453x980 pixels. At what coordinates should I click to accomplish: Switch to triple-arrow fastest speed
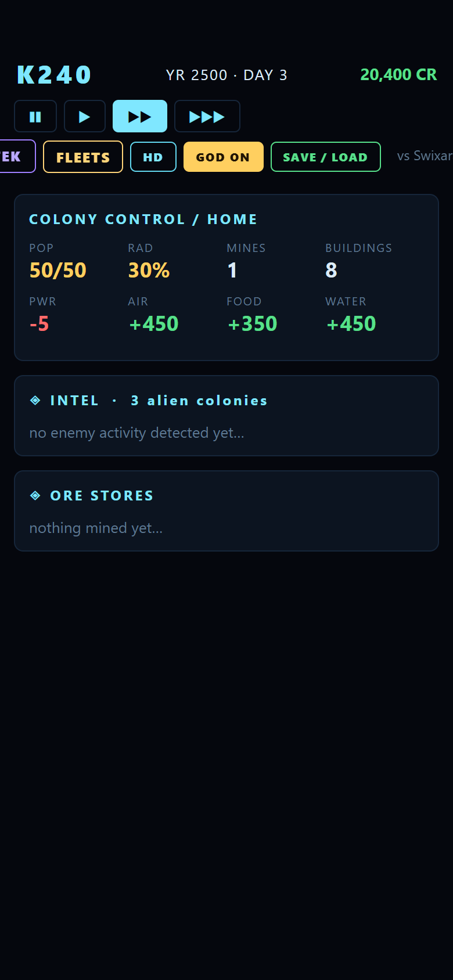207,116
